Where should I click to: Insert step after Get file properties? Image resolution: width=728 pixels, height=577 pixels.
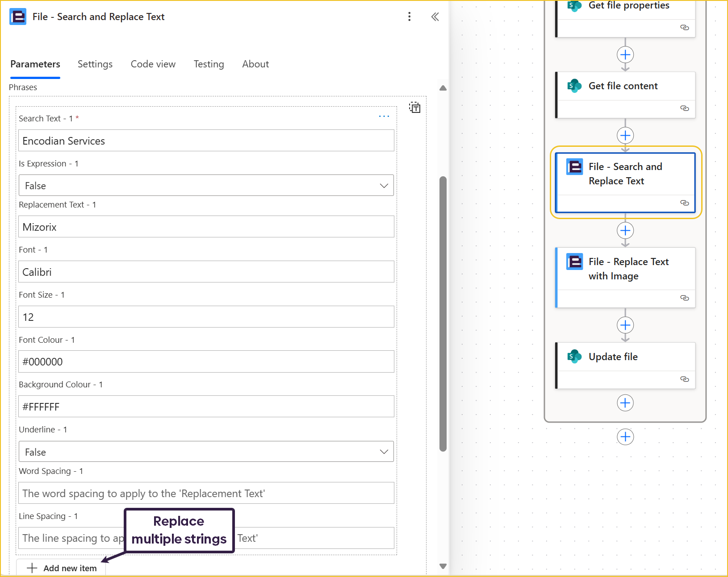(x=625, y=55)
